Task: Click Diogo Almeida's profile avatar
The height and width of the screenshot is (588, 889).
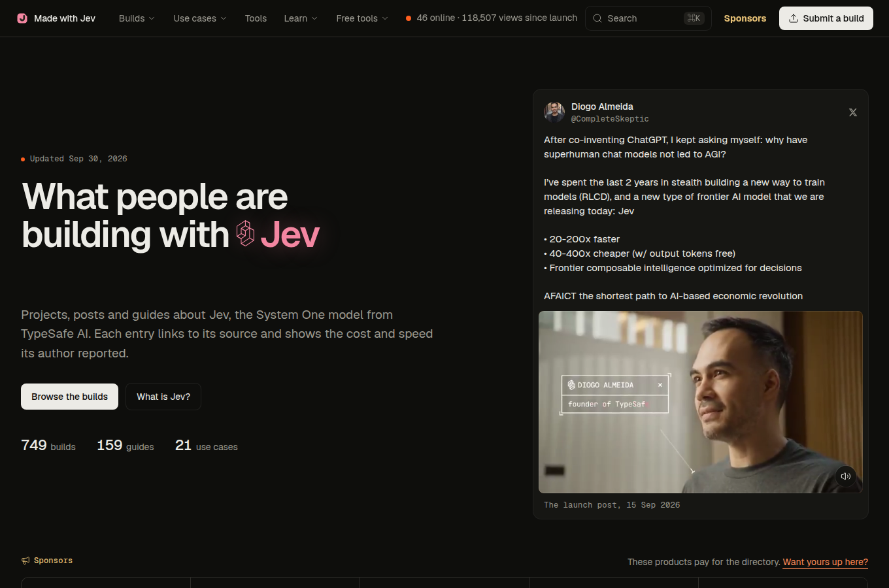Action: click(554, 112)
